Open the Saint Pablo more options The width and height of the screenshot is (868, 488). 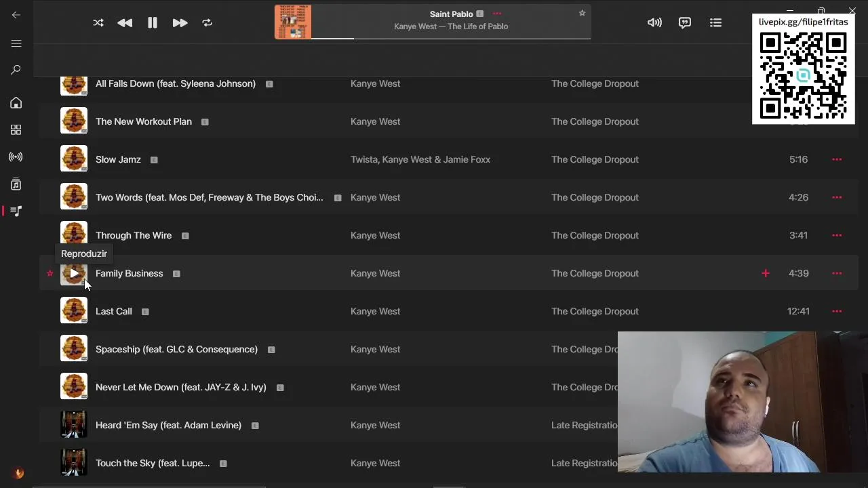point(497,14)
